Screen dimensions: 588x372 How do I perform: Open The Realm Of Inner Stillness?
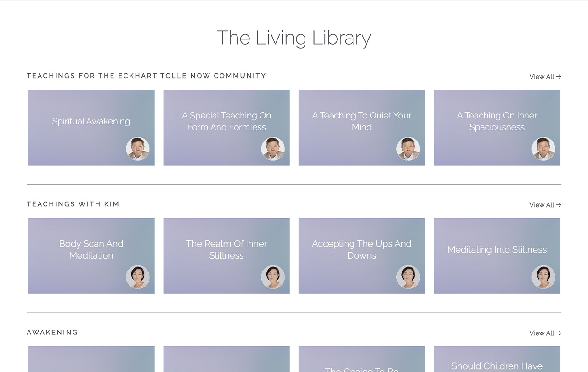226,256
